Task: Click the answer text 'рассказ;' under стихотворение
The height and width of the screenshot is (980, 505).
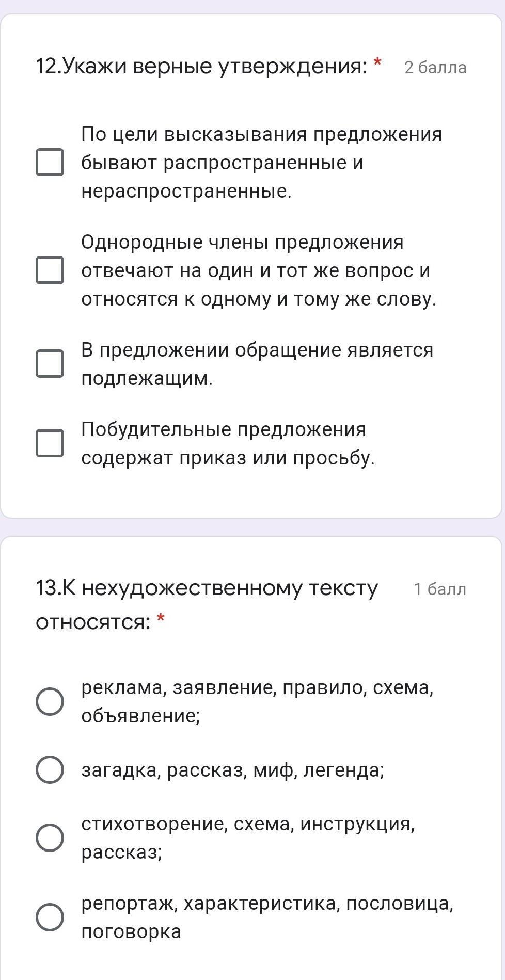Action: click(x=121, y=852)
